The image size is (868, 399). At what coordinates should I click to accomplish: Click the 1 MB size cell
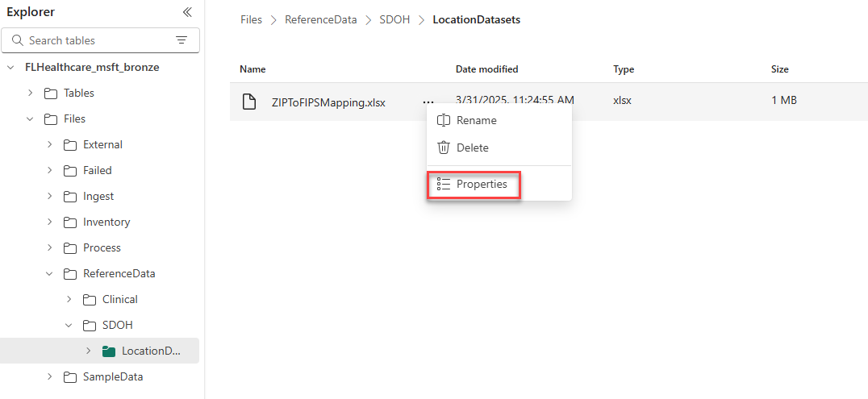pyautogui.click(x=784, y=101)
